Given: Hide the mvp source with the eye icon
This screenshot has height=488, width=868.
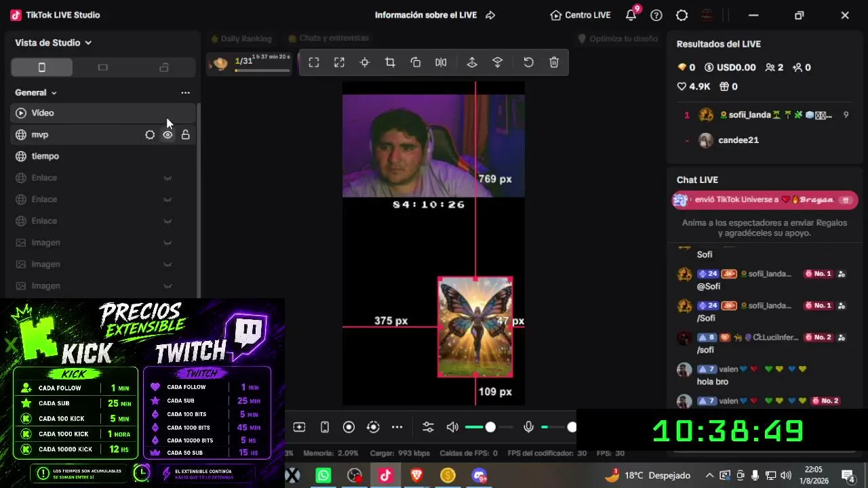Looking at the screenshot, I should tap(167, 135).
